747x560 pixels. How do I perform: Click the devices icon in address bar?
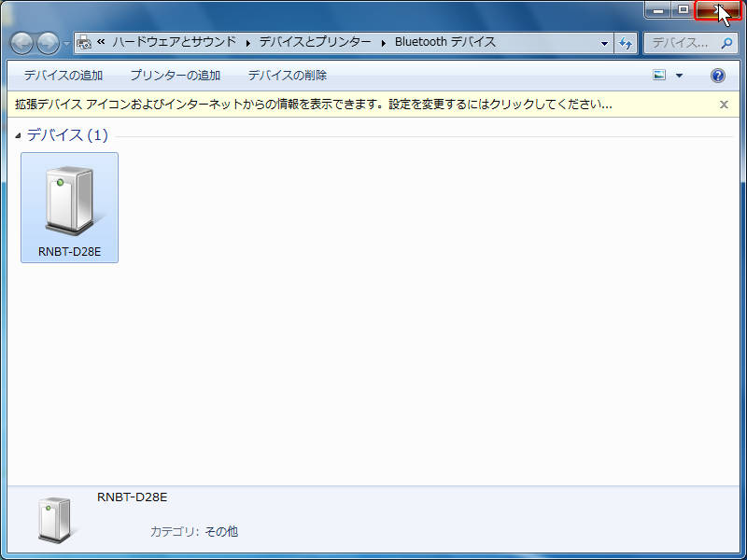point(84,42)
